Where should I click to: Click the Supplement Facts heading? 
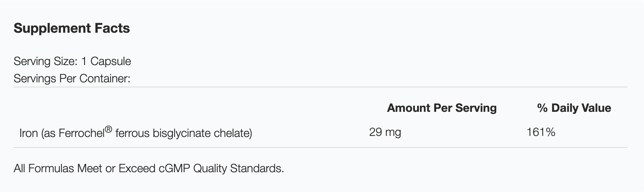[x=71, y=28]
